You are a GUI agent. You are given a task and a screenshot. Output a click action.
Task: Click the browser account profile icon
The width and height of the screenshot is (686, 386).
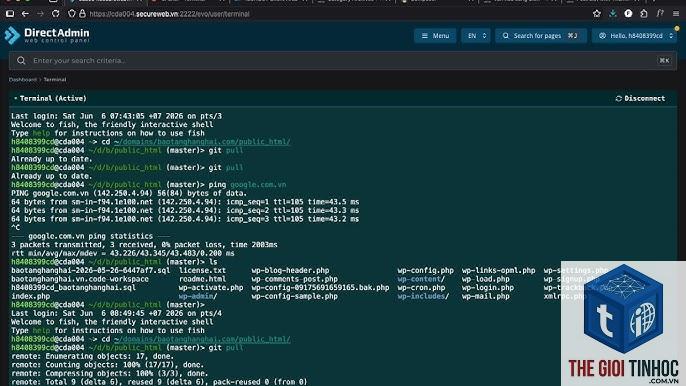pyautogui.click(x=628, y=14)
